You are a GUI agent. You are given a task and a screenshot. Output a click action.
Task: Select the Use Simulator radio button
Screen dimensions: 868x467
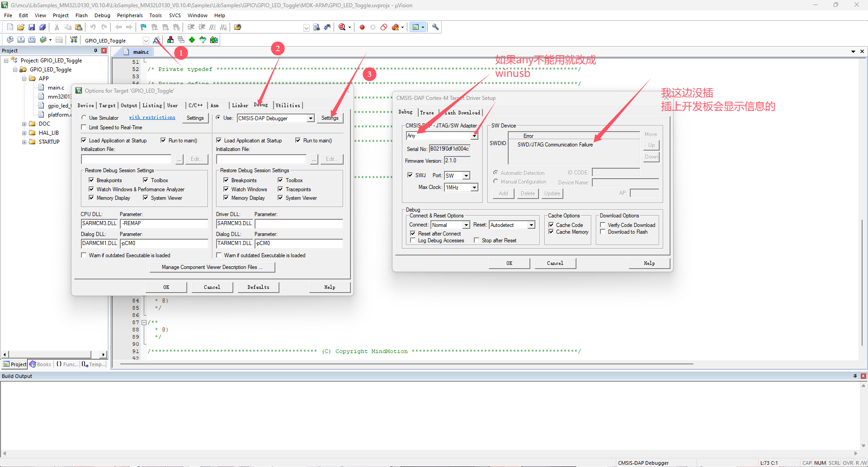(84, 118)
